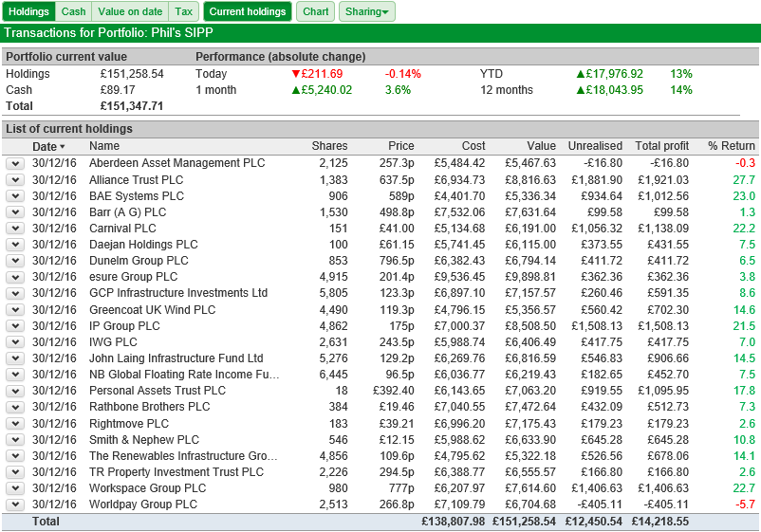Expand the GCP Infrastructure Investments row arrow
The width and height of the screenshot is (761, 532).
(x=15, y=293)
